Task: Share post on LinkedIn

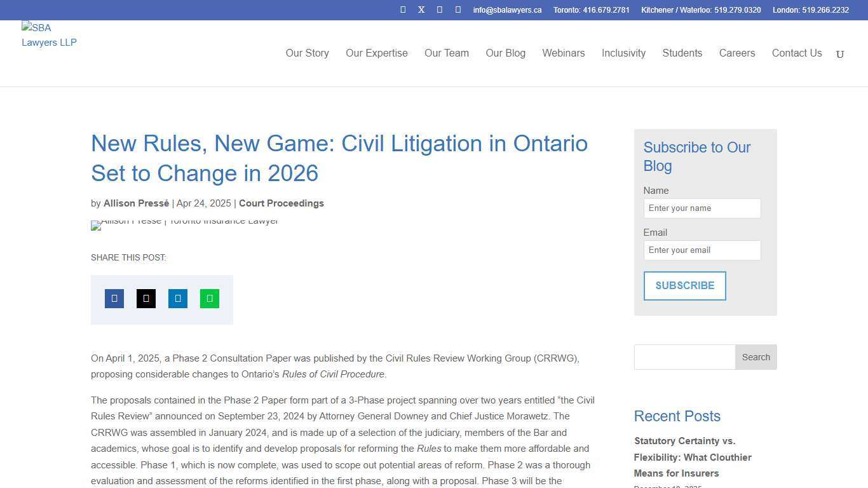Action: (x=177, y=298)
